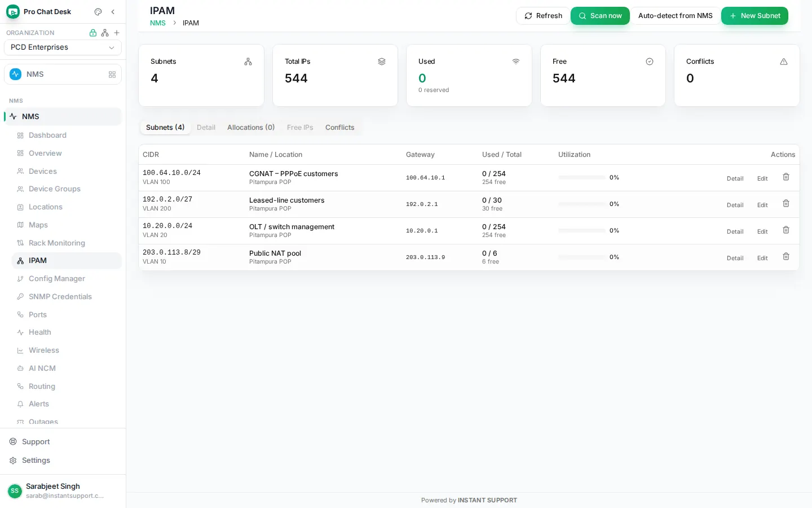Go to SNMP Credentials
812x508 pixels.
click(67, 297)
